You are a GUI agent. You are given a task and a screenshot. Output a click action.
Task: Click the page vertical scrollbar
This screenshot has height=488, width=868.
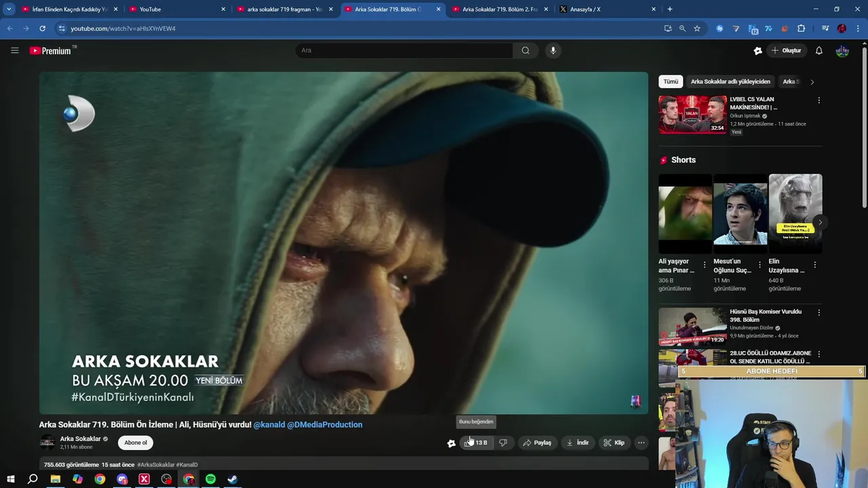click(x=864, y=129)
